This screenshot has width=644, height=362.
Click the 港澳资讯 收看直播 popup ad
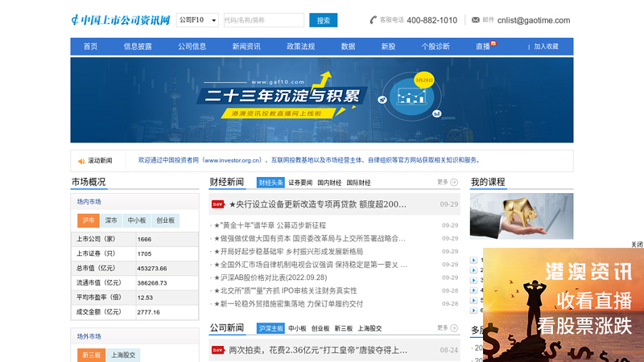click(x=563, y=305)
